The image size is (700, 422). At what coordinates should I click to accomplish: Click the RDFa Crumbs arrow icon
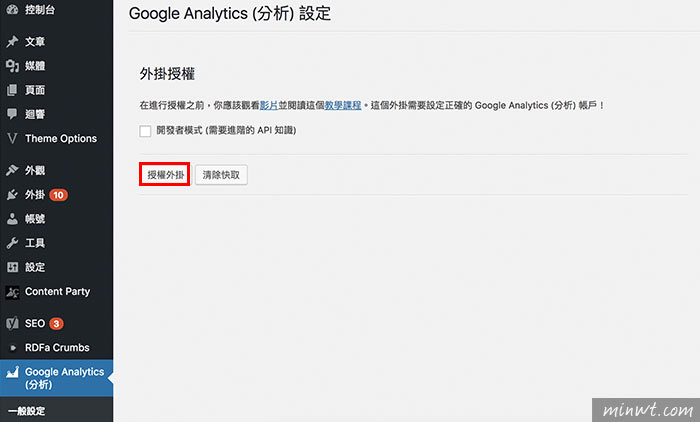pyautogui.click(x=12, y=347)
